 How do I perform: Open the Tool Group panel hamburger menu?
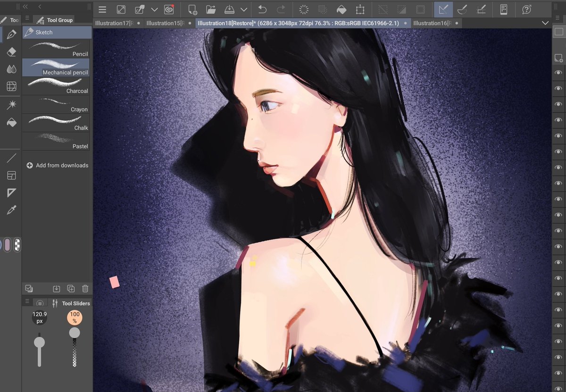tap(27, 17)
